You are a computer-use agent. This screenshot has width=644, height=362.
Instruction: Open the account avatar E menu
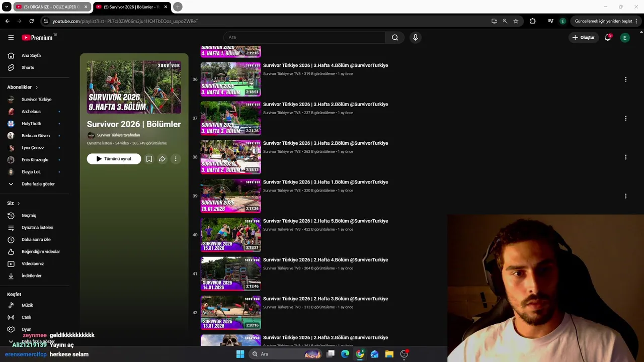(x=625, y=37)
